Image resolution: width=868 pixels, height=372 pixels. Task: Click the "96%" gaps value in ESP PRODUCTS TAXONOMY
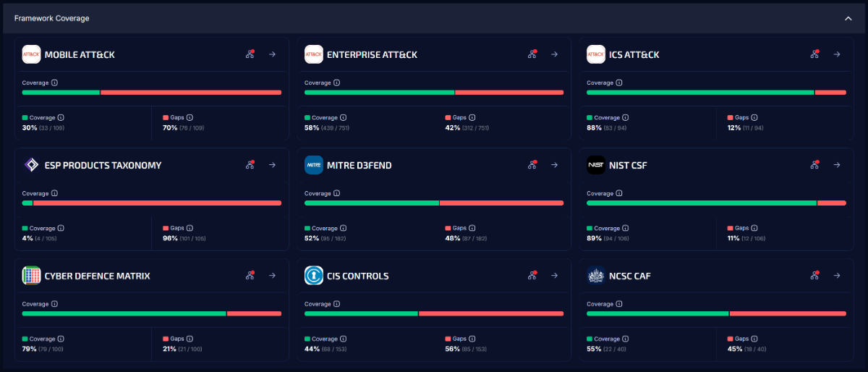(x=170, y=238)
